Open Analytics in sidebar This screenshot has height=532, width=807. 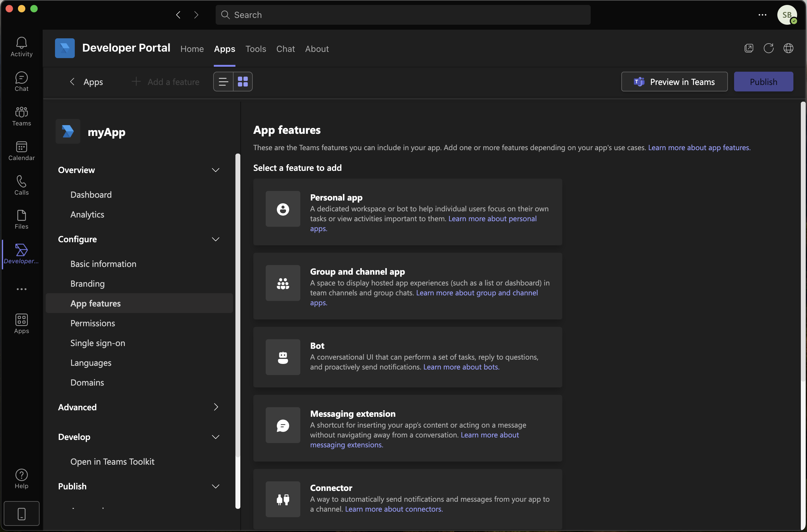click(87, 214)
